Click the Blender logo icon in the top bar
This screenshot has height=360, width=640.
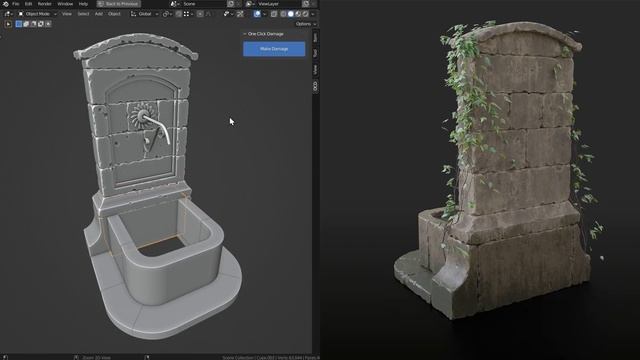point(6,4)
